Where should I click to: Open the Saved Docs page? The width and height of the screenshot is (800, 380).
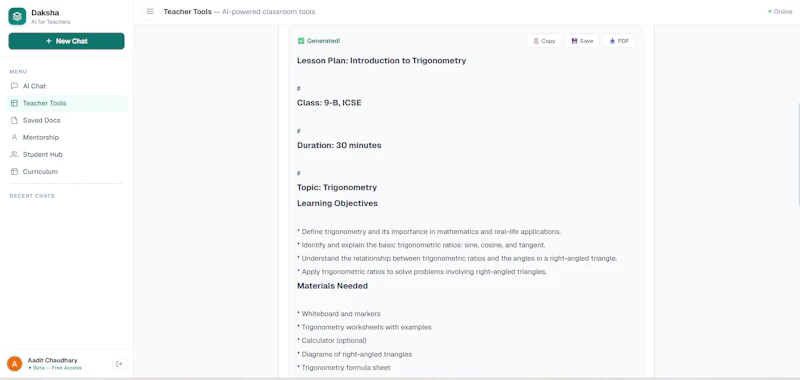coord(66,120)
